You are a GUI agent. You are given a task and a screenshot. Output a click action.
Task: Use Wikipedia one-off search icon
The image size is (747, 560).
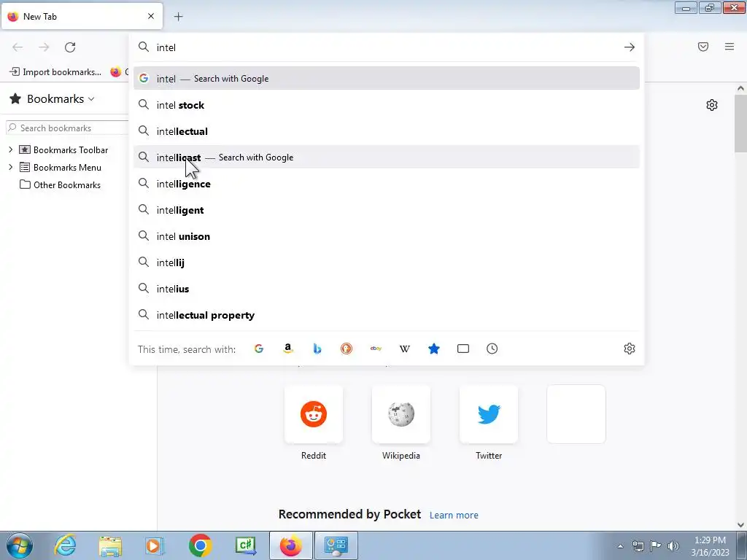pyautogui.click(x=404, y=349)
